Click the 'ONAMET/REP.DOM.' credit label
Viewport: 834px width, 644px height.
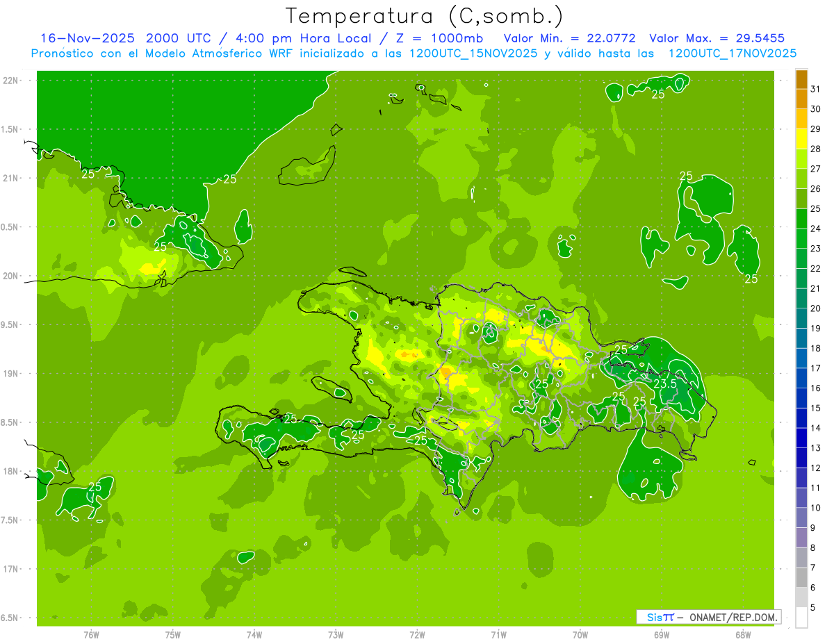[x=733, y=617]
